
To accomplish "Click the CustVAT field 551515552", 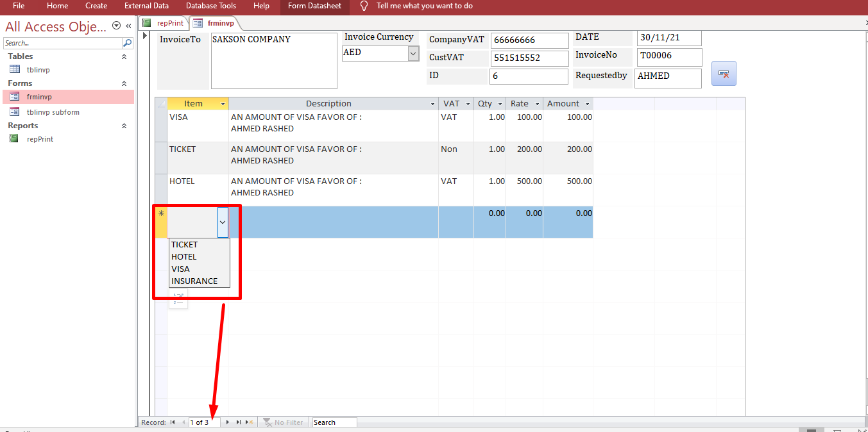I will (530, 58).
